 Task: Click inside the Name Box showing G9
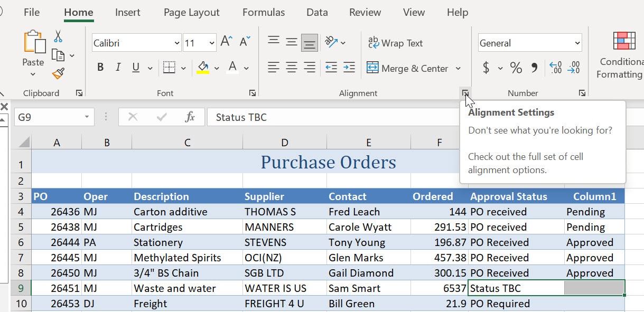pos(49,117)
